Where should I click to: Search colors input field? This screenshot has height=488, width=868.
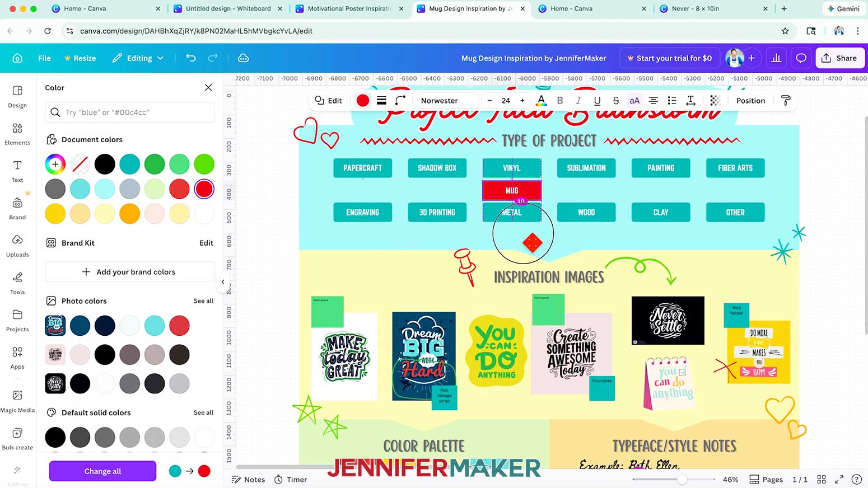pos(129,112)
